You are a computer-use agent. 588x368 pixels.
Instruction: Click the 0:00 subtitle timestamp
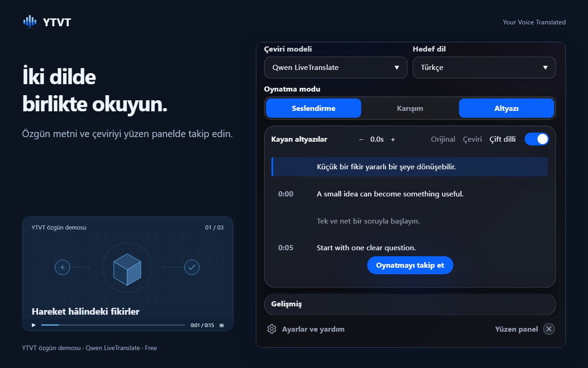point(286,194)
